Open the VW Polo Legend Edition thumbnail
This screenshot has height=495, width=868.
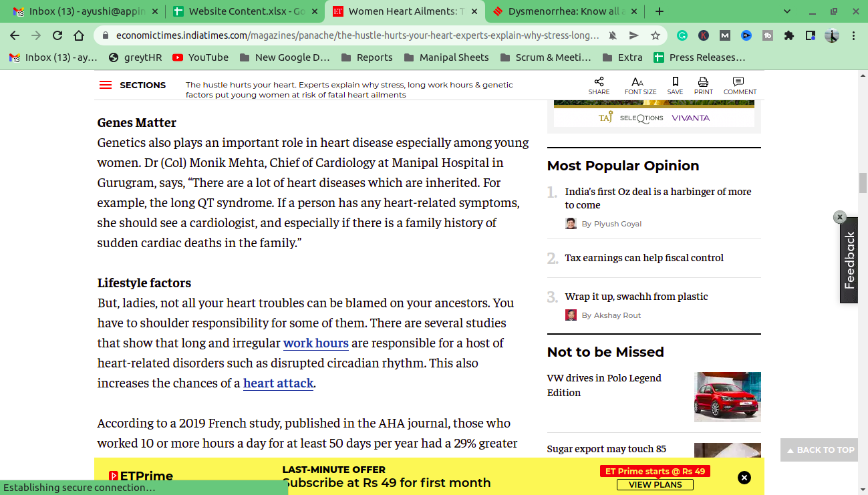coord(727,397)
